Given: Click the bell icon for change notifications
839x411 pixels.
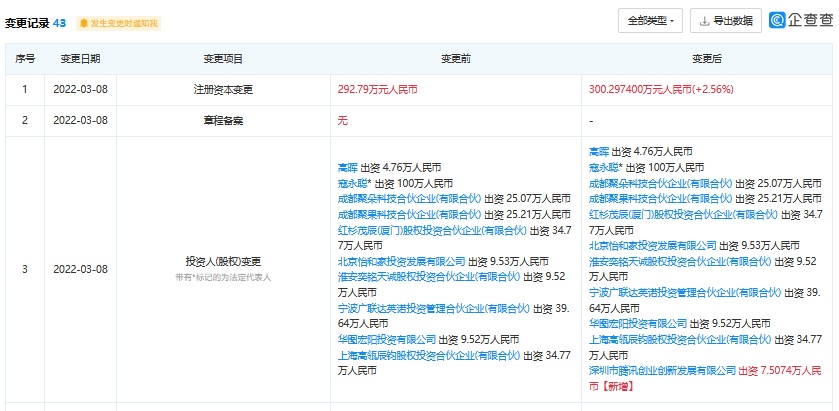Looking at the screenshot, I should tap(83, 22).
